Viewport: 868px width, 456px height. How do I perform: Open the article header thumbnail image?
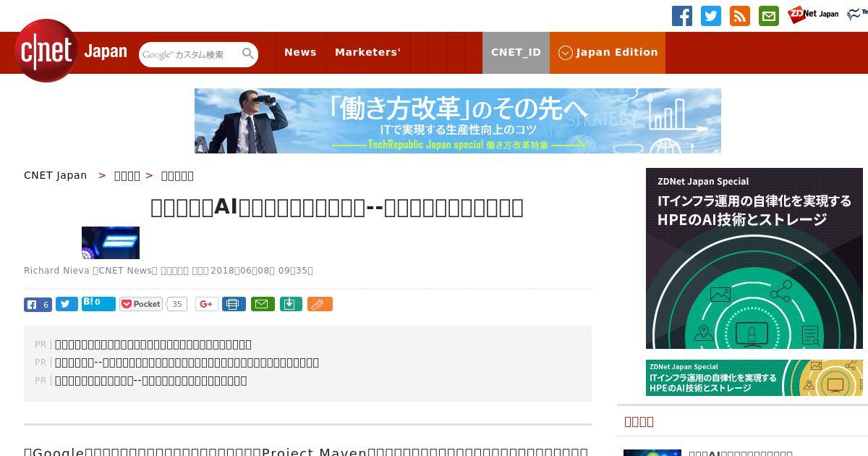tap(111, 242)
